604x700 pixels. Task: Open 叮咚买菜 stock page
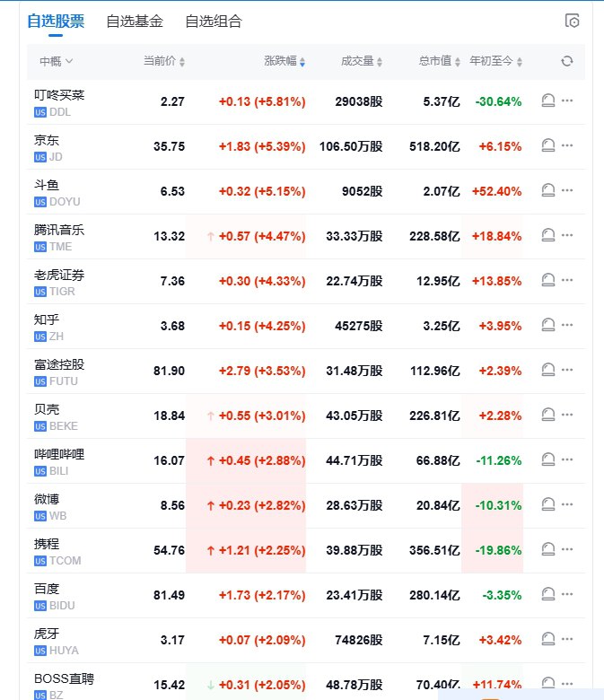click(59, 95)
